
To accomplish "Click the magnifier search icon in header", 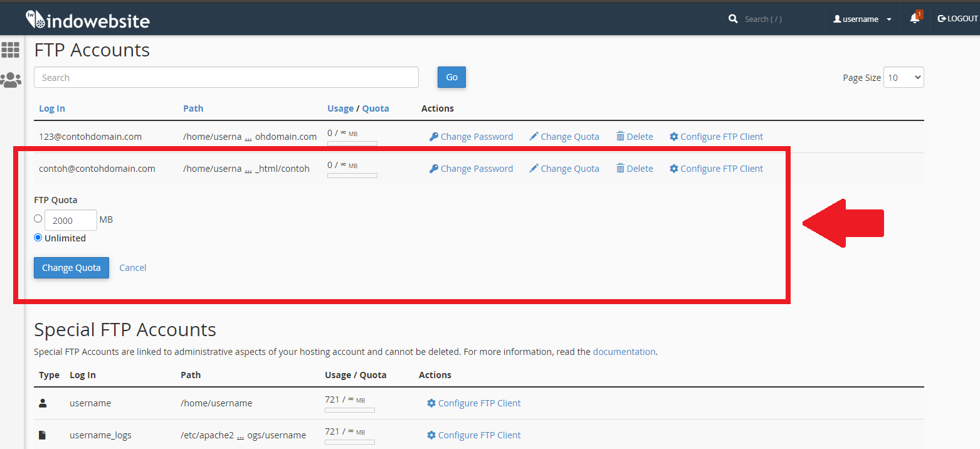I will [733, 19].
